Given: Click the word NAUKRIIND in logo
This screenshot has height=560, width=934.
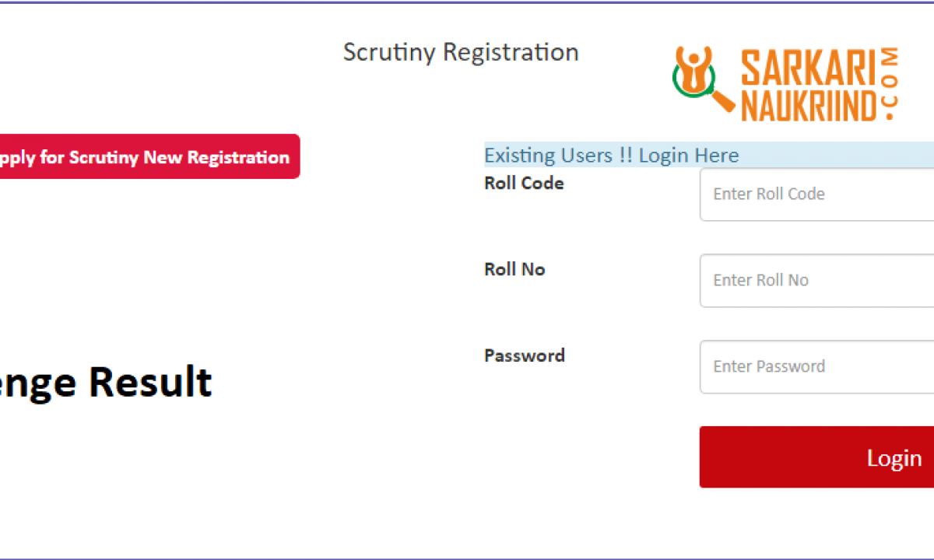Looking at the screenshot, I should click(x=809, y=104).
